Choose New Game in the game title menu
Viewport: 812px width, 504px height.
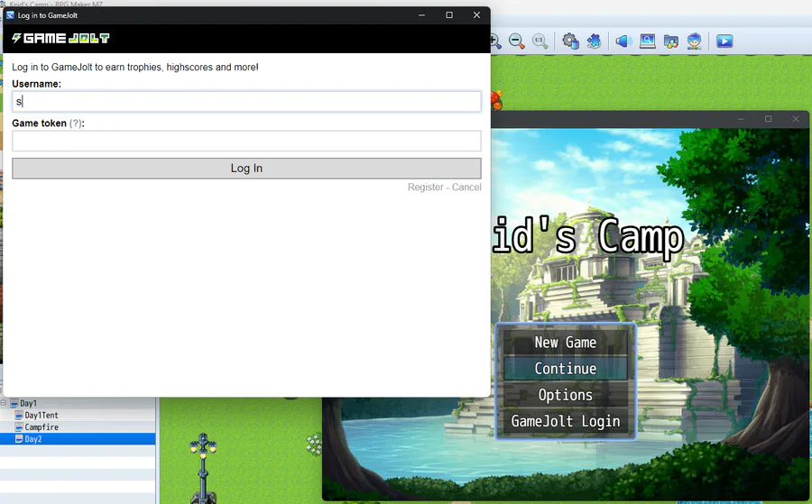tap(566, 343)
